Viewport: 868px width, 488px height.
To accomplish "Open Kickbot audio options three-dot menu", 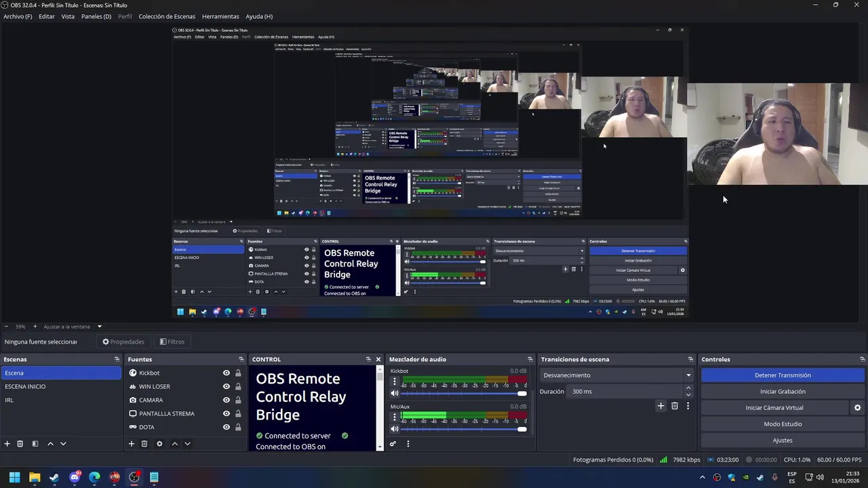I will click(x=395, y=382).
